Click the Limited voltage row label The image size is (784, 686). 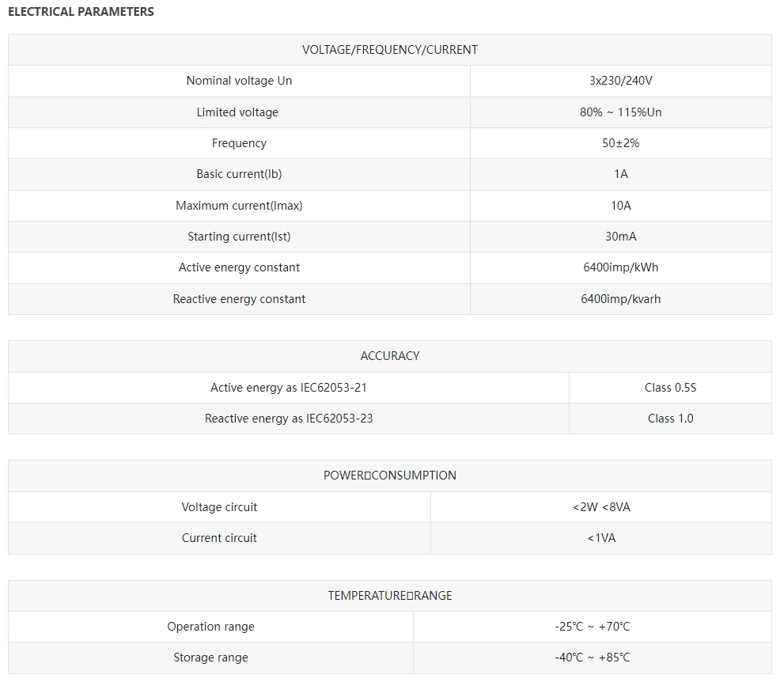point(237,112)
